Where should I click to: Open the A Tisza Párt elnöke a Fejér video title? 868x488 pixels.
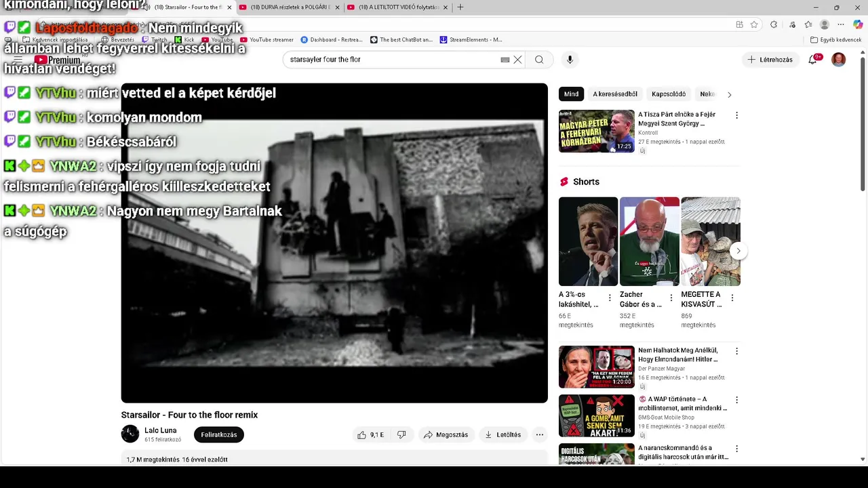coord(677,119)
